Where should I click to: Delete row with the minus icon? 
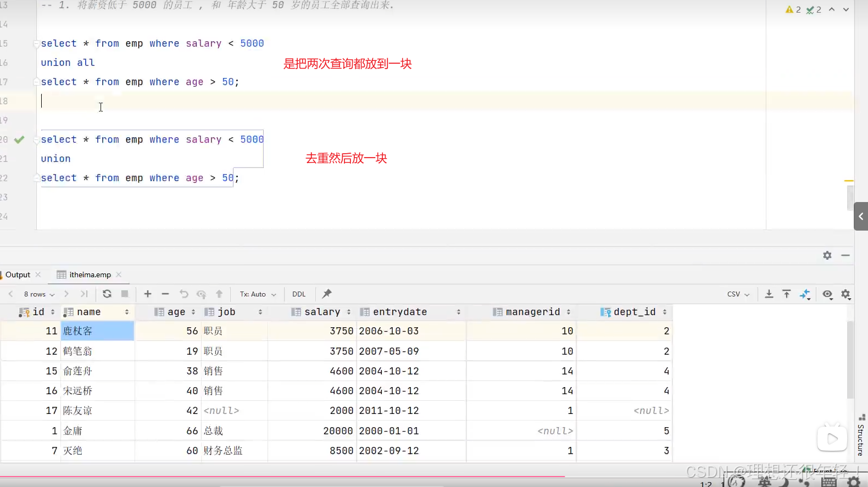[x=165, y=294]
